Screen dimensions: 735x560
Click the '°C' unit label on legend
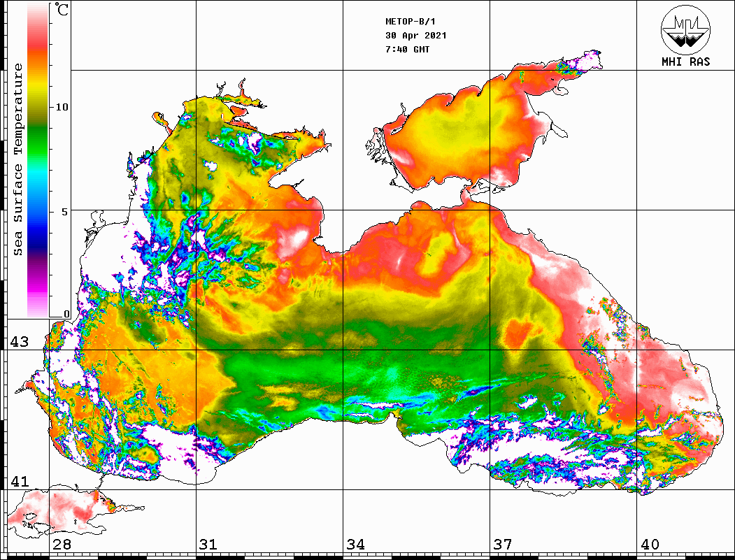coord(62,9)
